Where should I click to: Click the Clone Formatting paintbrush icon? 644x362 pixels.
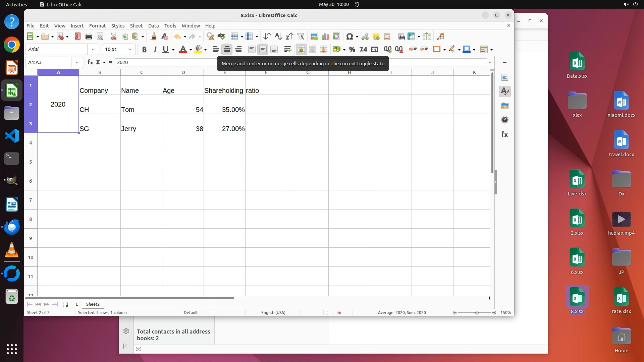coord(154,37)
